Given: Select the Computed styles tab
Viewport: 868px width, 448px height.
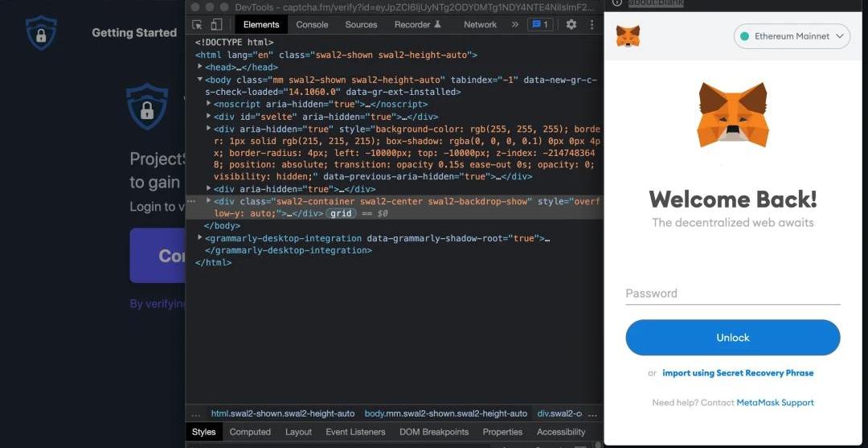Looking at the screenshot, I should click(250, 432).
